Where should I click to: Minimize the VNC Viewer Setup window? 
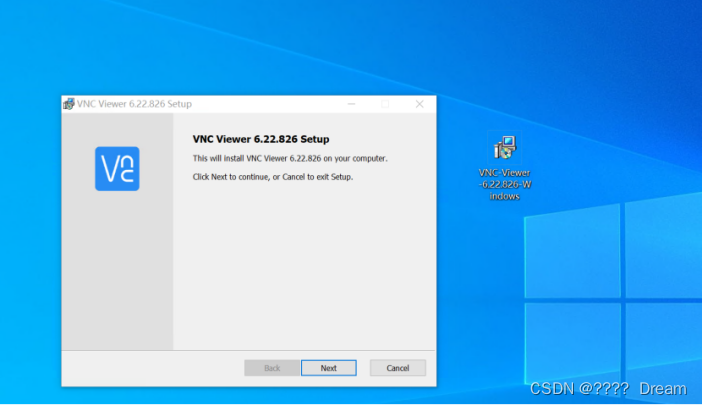[351, 104]
